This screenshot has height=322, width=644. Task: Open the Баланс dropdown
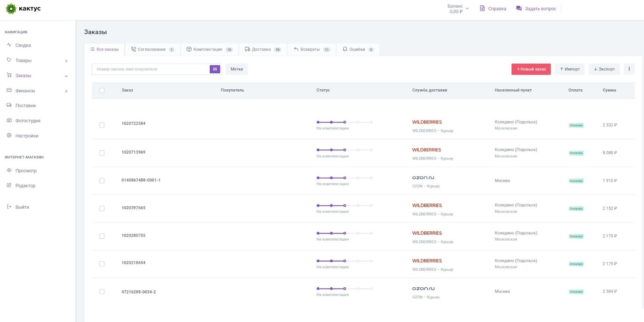(x=458, y=9)
